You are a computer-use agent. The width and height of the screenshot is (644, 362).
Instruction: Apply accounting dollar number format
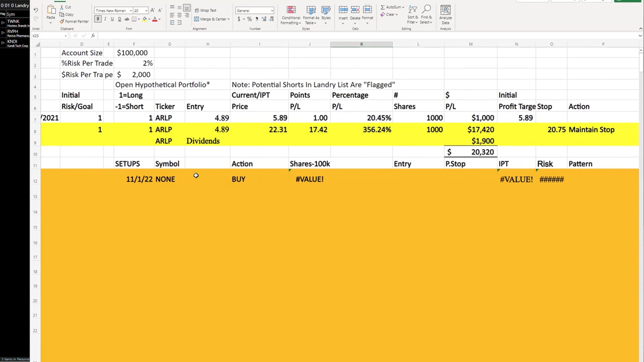[239, 19]
